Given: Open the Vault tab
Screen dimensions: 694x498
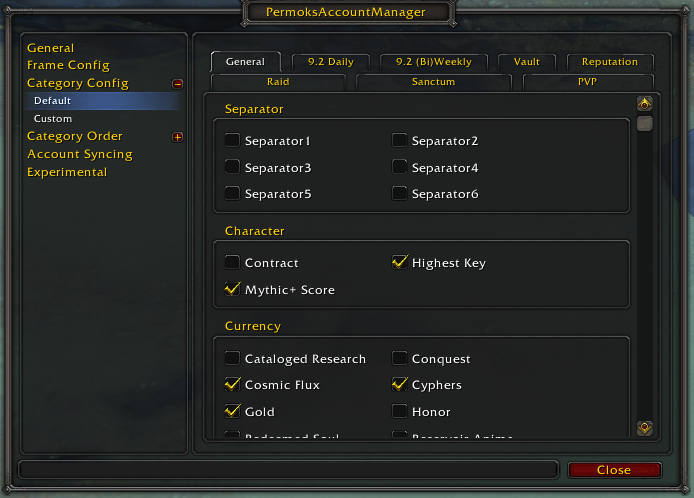Looking at the screenshot, I should point(527,62).
